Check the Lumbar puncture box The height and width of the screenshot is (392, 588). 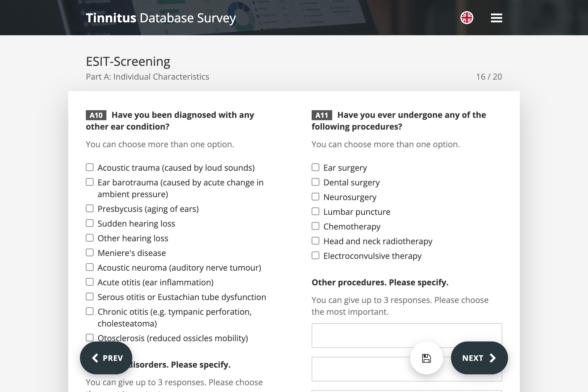click(x=315, y=211)
